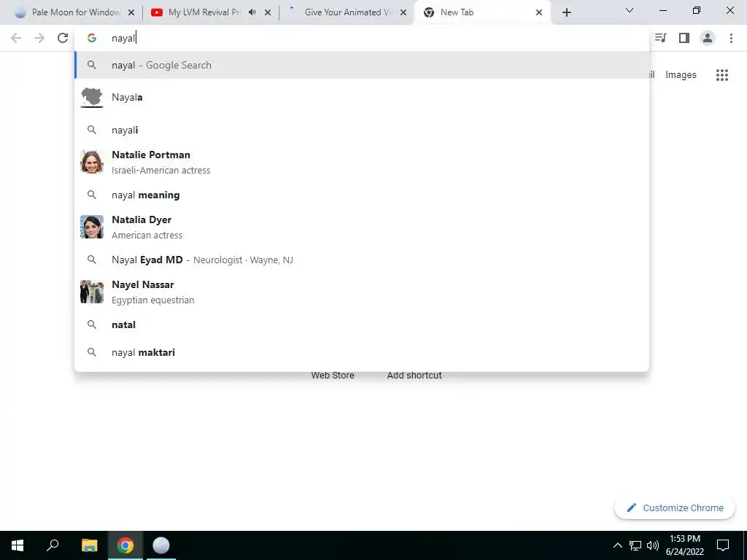Viewport: 747px width, 560px height.
Task: Open the volume tray icon
Action: 653,545
